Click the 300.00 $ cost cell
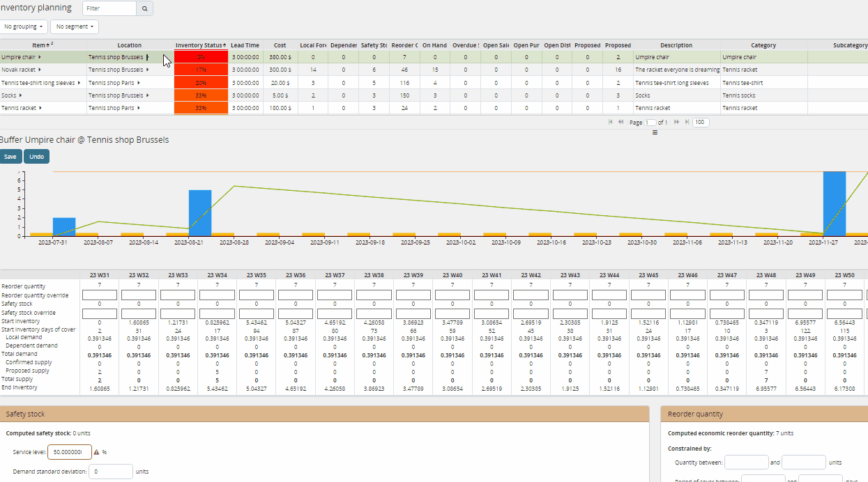Viewport: 868px width, 482px height. pyautogui.click(x=280, y=70)
